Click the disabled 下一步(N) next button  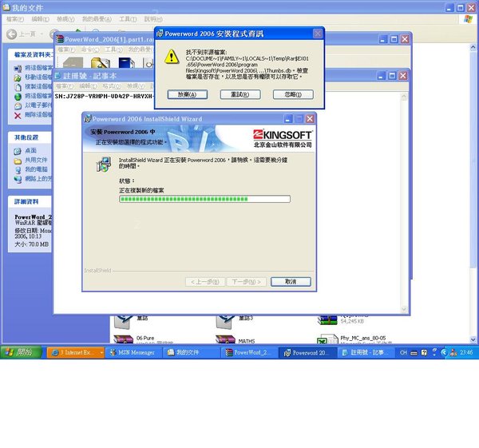(x=246, y=281)
